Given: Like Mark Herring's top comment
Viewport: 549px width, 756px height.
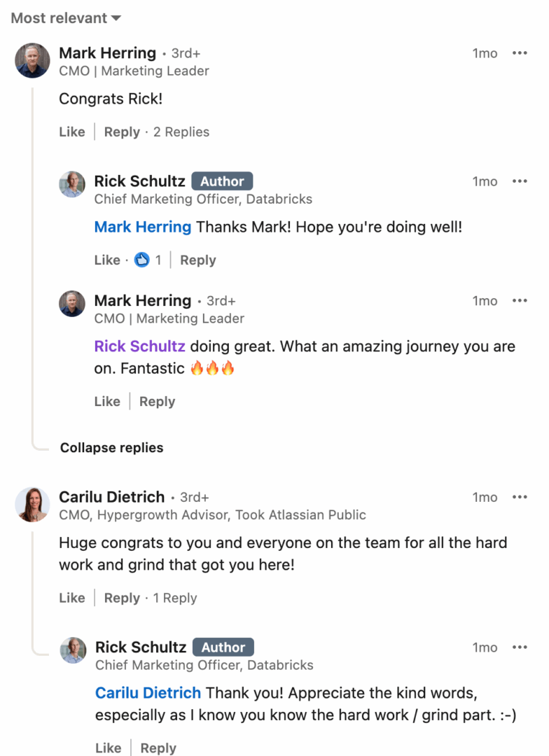Looking at the screenshot, I should point(72,132).
